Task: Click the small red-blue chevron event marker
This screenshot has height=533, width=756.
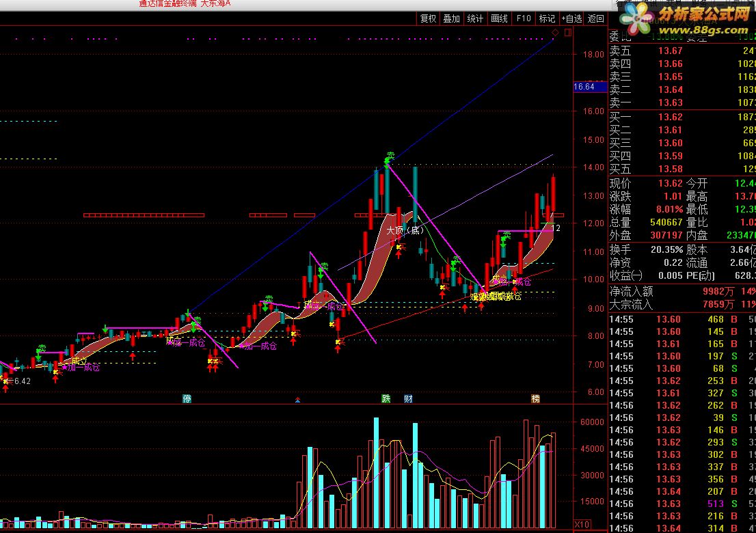Action: click(298, 400)
